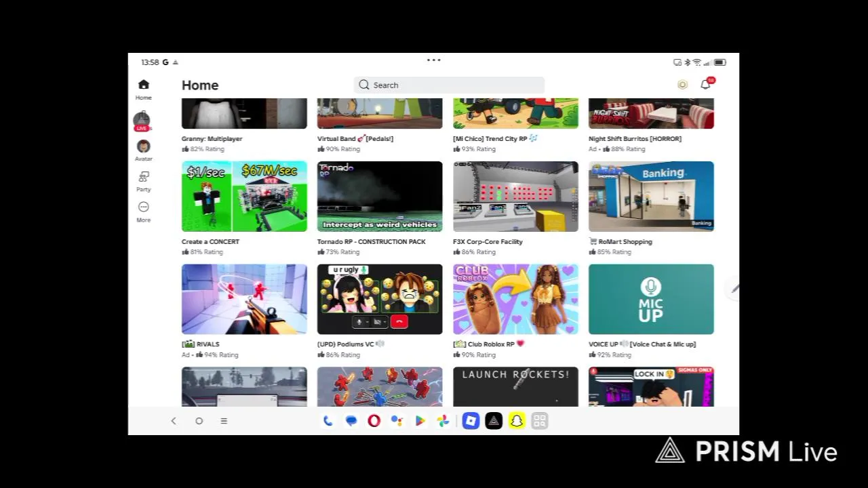This screenshot has height=488, width=868.
Task: Open the RoMart Shopping Banking thumbnail
Action: [x=651, y=197]
